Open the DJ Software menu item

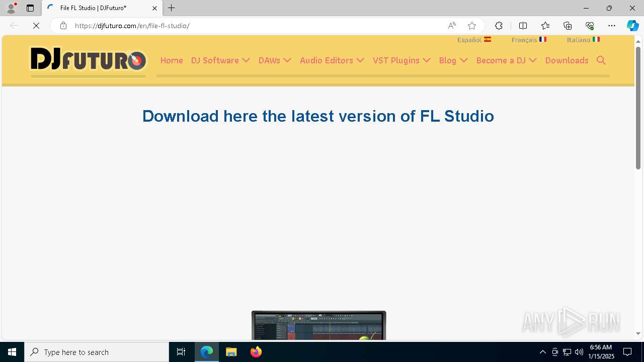point(215,60)
